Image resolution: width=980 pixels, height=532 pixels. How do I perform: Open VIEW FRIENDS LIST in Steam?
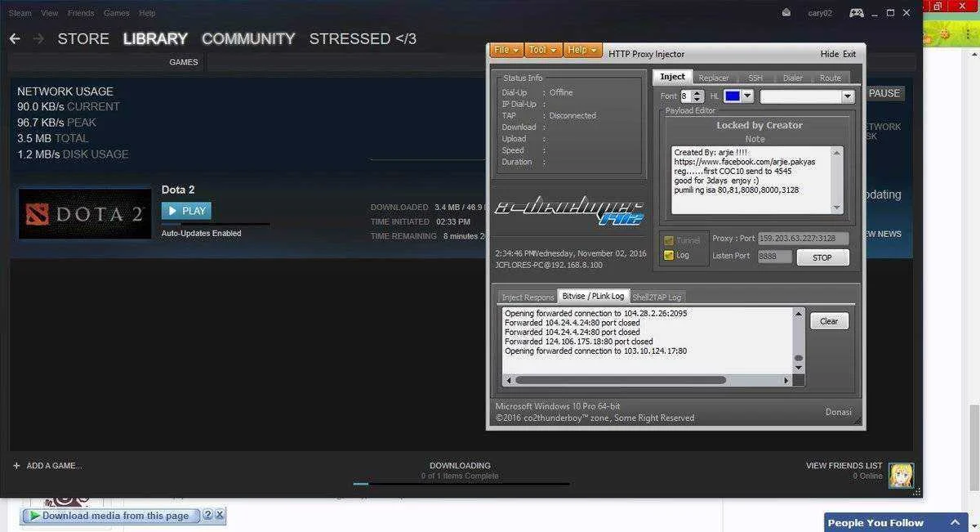(x=844, y=466)
